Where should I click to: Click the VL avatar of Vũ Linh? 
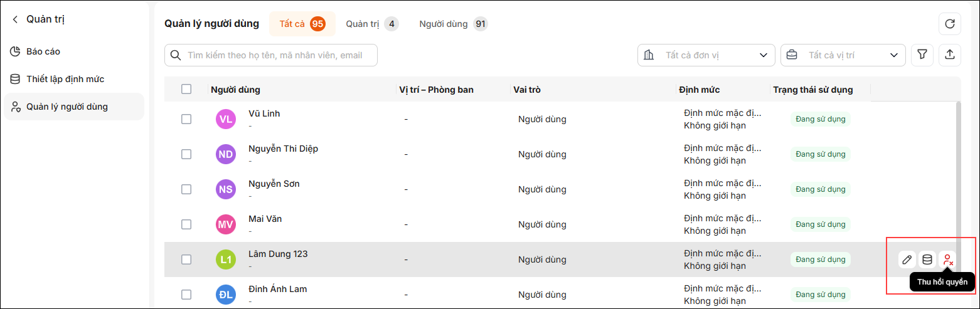pos(226,119)
